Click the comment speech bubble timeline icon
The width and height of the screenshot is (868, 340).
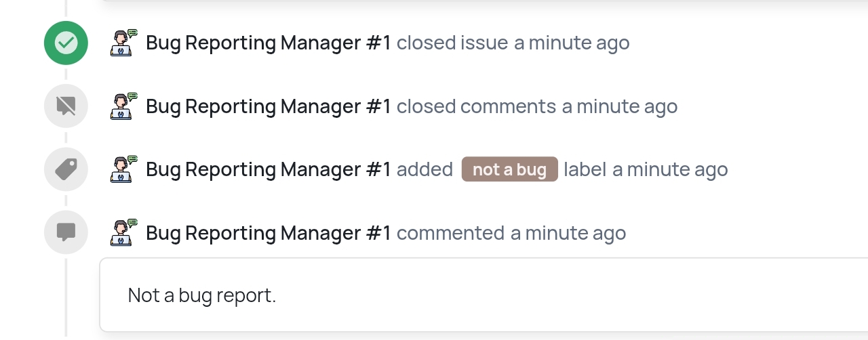click(x=66, y=232)
